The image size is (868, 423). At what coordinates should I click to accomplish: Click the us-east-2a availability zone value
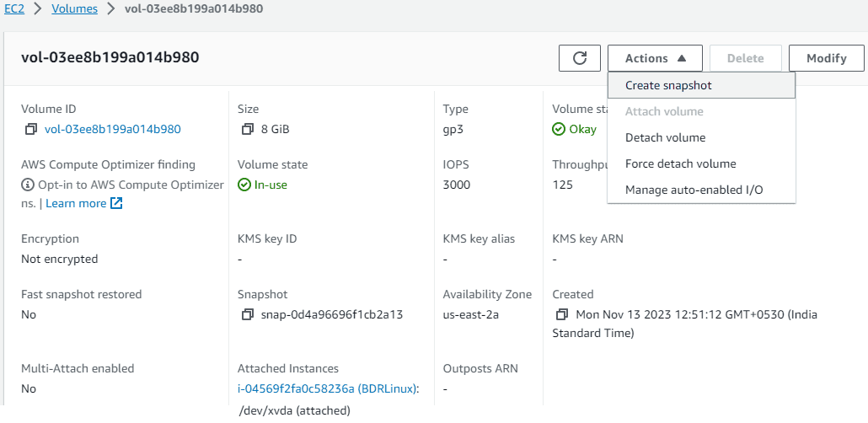coord(471,315)
